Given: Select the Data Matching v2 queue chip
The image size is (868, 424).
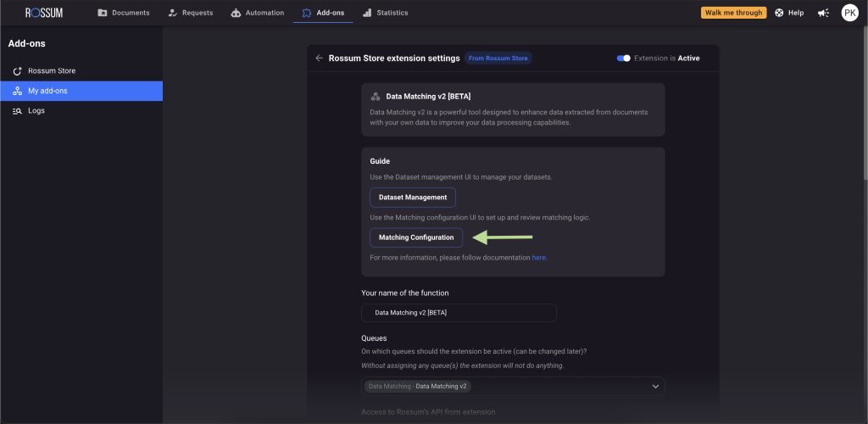Looking at the screenshot, I should (417, 387).
